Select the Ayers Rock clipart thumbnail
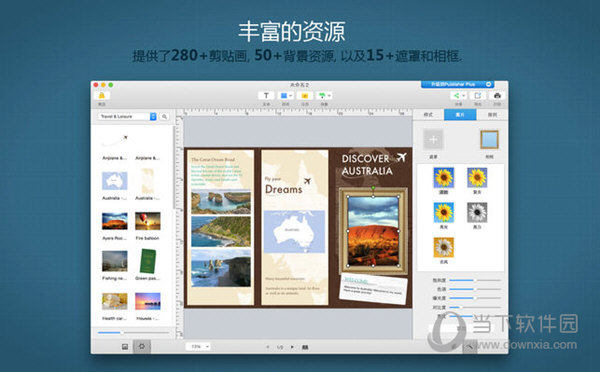Image resolution: width=600 pixels, height=372 pixels. click(x=114, y=221)
